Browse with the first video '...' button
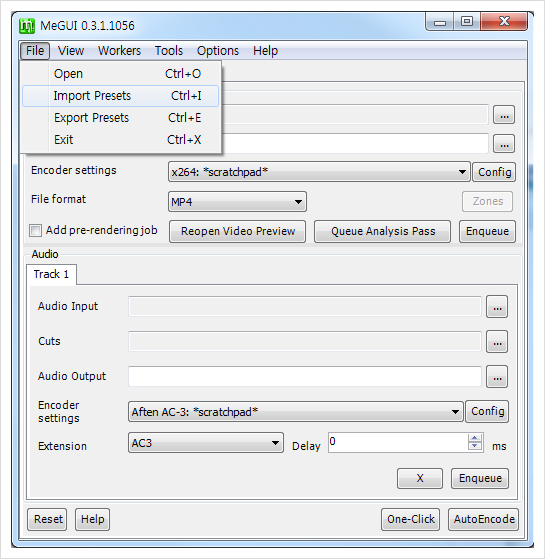545x559 pixels. click(x=504, y=115)
